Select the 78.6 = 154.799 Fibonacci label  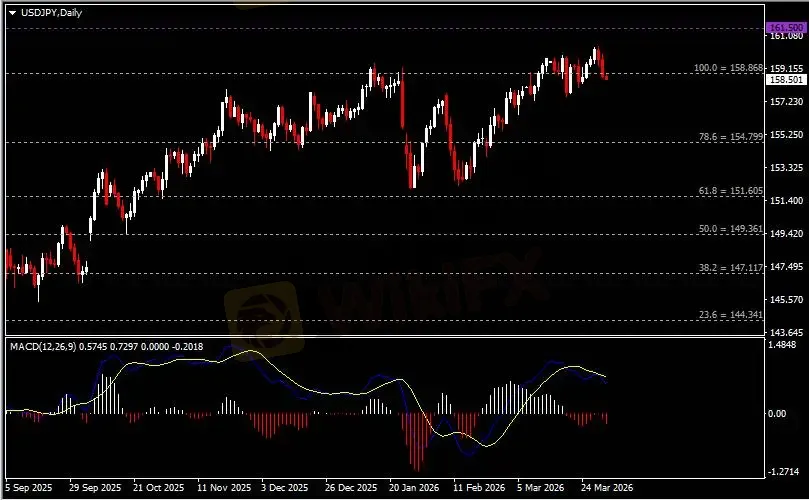point(731,136)
